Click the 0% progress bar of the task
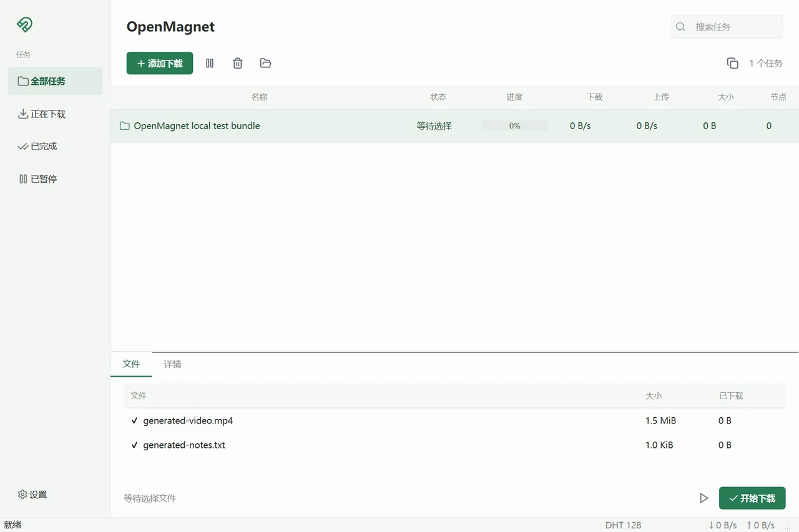 pos(514,126)
